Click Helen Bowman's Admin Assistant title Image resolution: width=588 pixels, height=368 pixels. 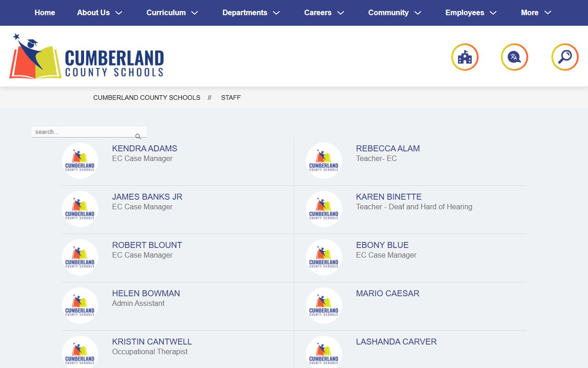click(x=138, y=304)
